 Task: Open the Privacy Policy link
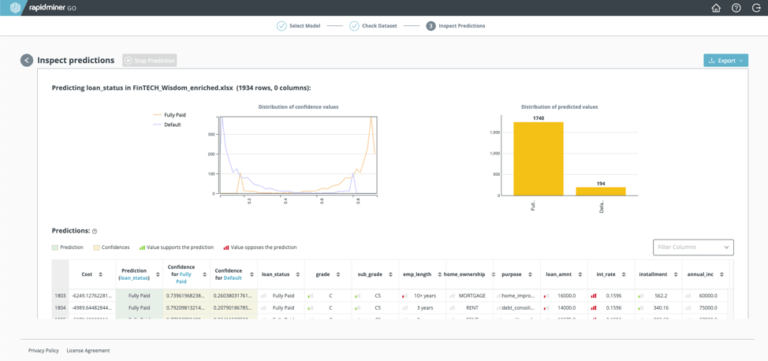tap(44, 350)
